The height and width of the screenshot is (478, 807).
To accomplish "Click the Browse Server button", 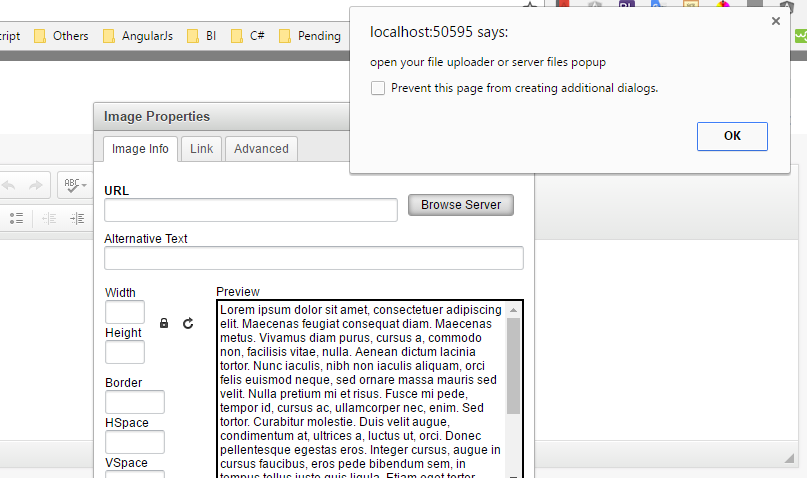I will [461, 205].
